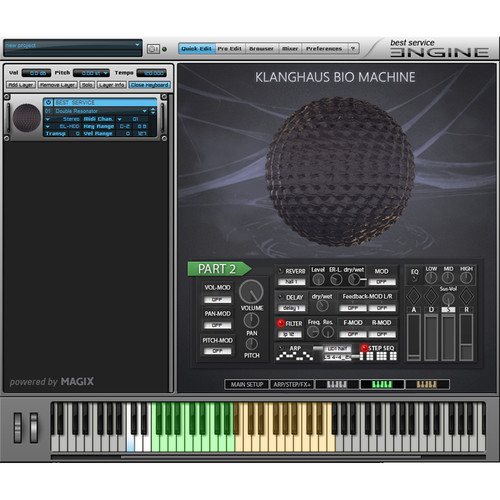This screenshot has height=500, width=500.
Task: Toggle the ARP on/off switch
Action: [x=281, y=348]
